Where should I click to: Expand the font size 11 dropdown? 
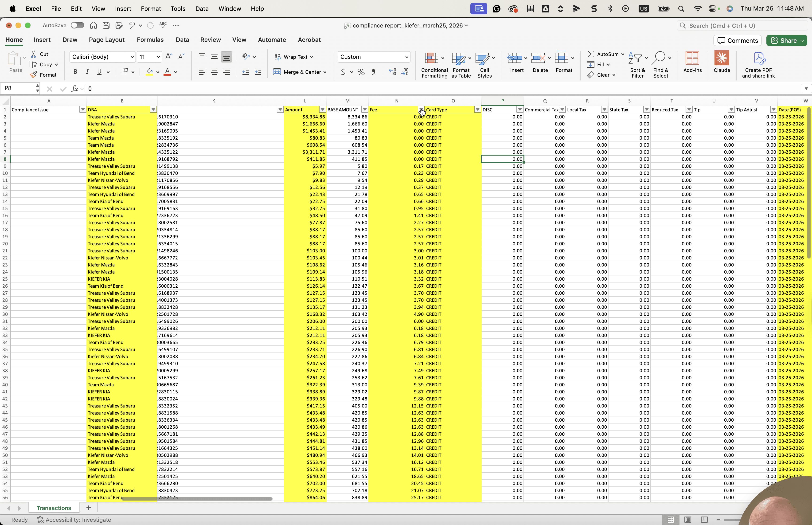[x=158, y=57]
